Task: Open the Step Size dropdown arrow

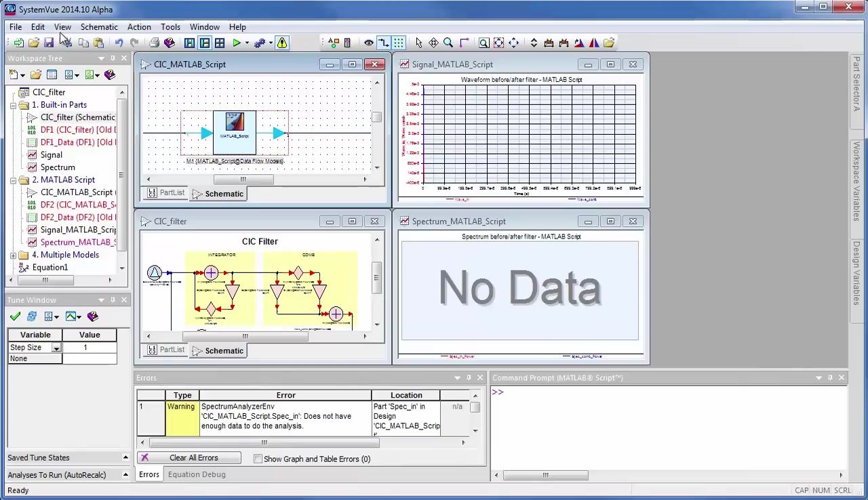Action: point(56,348)
